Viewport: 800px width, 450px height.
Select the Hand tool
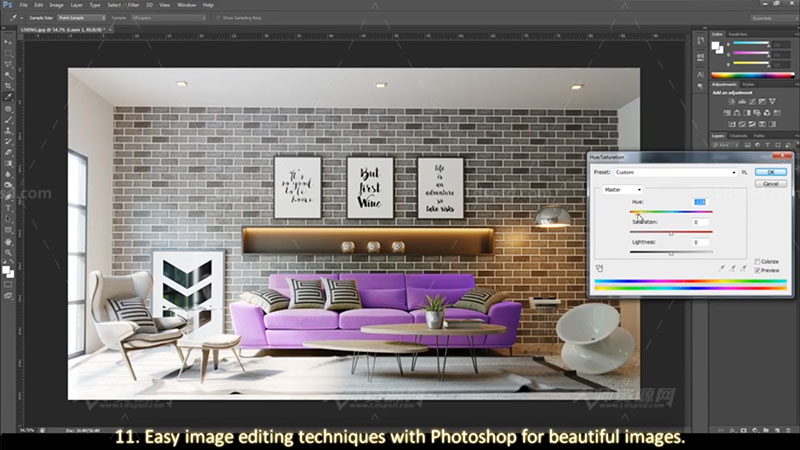pyautogui.click(x=8, y=242)
